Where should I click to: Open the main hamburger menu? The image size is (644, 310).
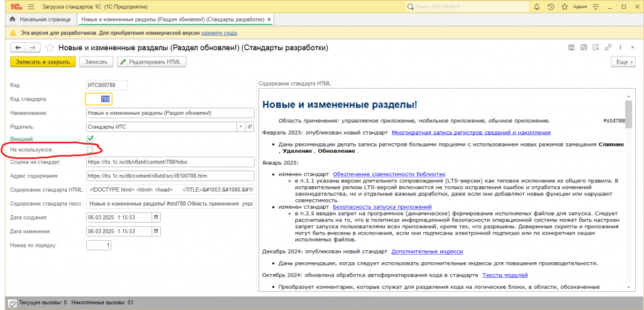click(x=31, y=7)
